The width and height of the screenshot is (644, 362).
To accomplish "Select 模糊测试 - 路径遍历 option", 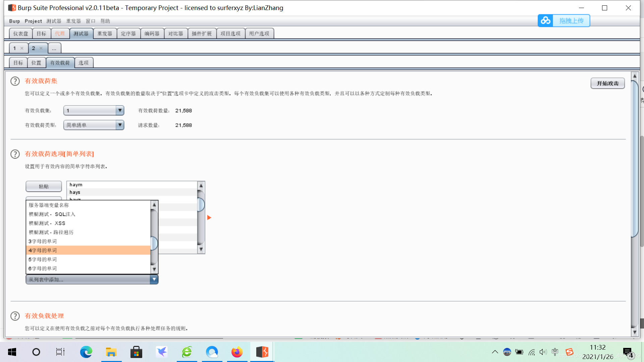I will [88, 232].
